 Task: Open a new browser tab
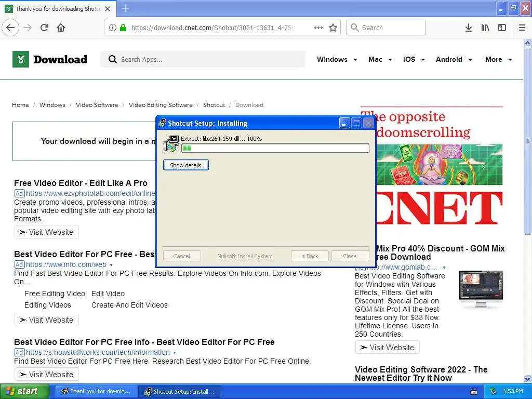click(x=125, y=8)
